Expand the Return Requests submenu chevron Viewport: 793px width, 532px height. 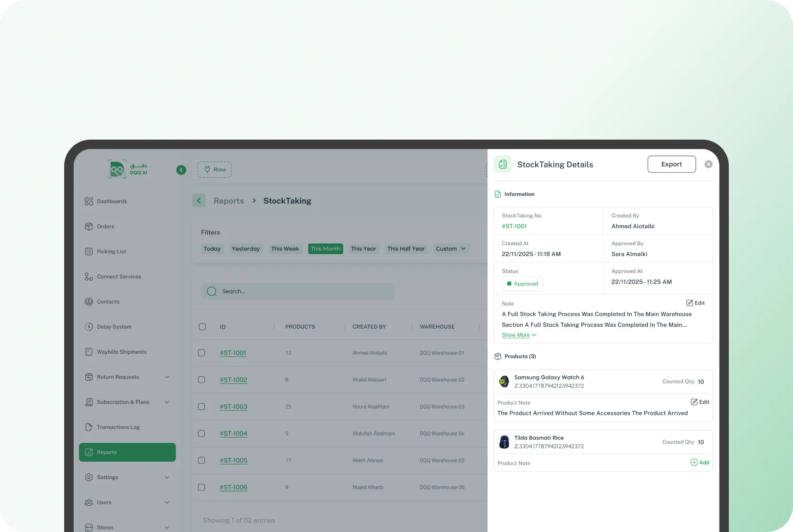click(x=167, y=377)
